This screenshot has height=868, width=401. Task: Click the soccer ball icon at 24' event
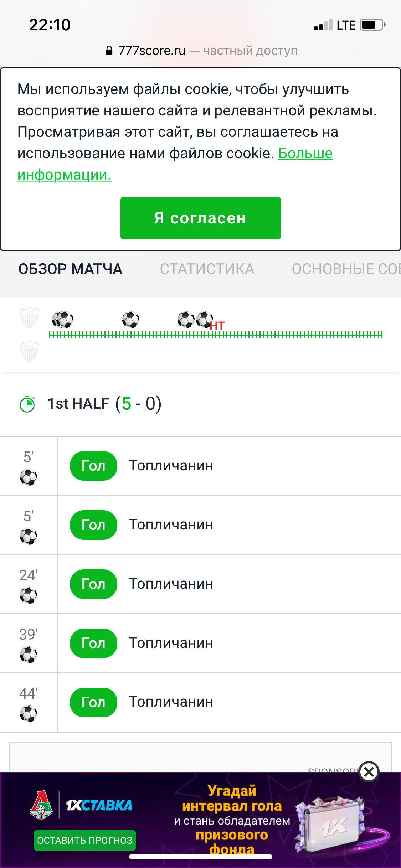tap(29, 595)
